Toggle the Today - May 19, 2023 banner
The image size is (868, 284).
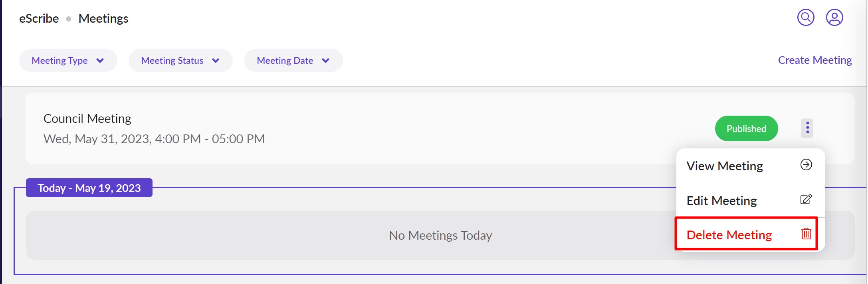coord(89,188)
